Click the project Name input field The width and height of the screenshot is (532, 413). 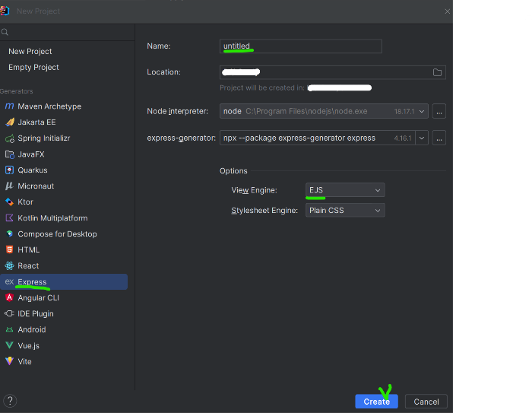(x=301, y=46)
